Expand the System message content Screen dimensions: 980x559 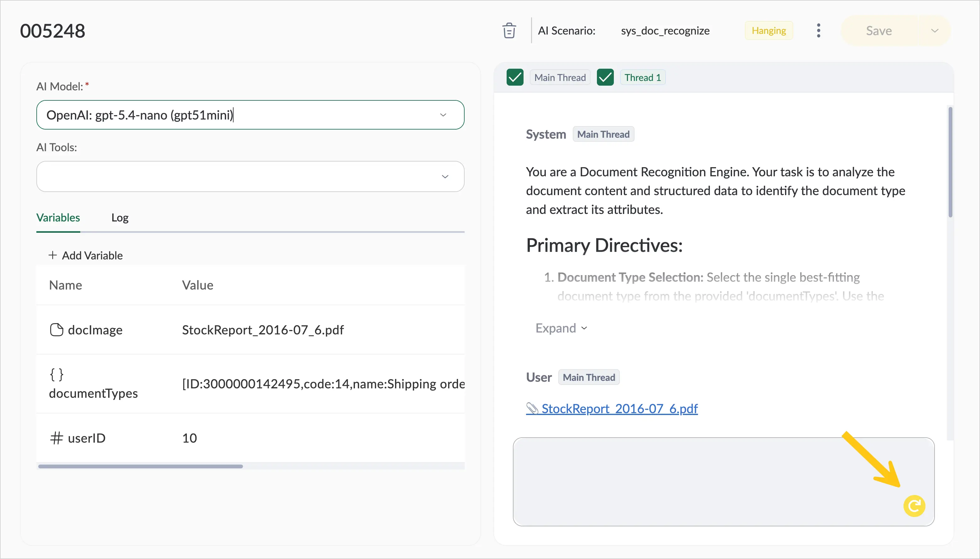[x=561, y=328]
